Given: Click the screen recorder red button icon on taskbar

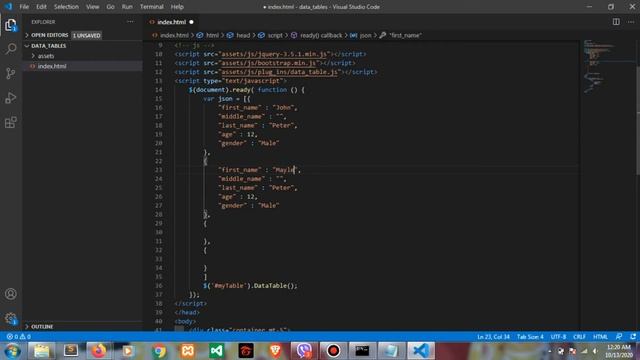Looking at the screenshot, I should (x=333, y=351).
